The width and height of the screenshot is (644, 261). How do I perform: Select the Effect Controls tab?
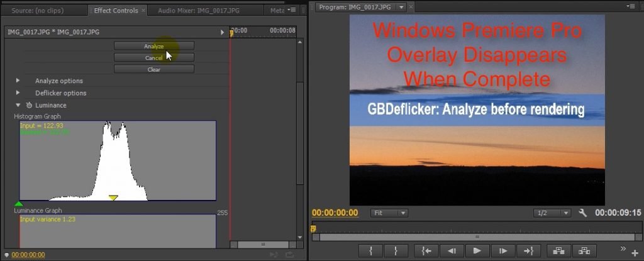[x=116, y=10]
